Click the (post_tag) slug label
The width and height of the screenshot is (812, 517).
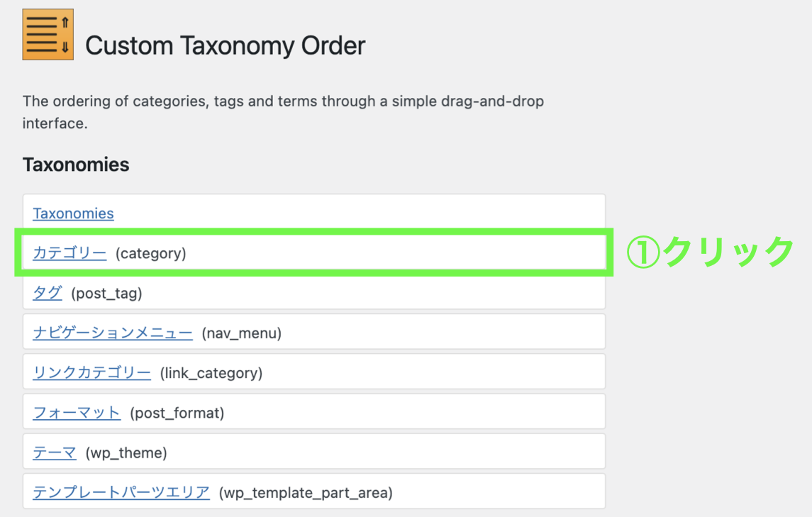107,293
